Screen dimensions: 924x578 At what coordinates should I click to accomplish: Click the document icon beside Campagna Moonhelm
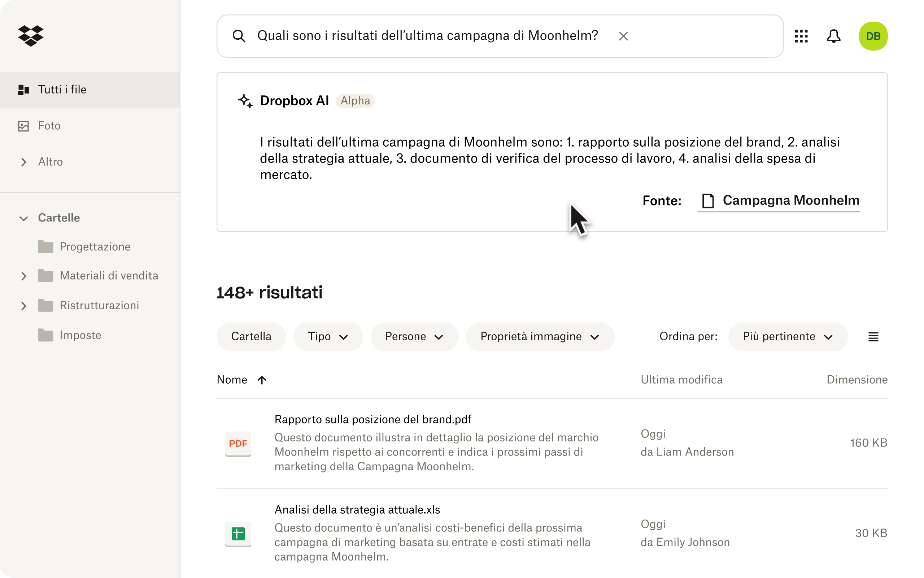coord(708,200)
